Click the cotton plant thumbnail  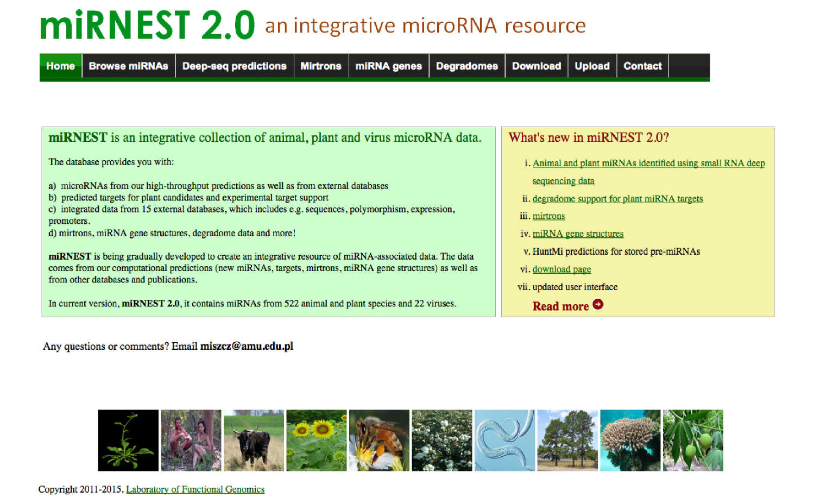click(441, 440)
